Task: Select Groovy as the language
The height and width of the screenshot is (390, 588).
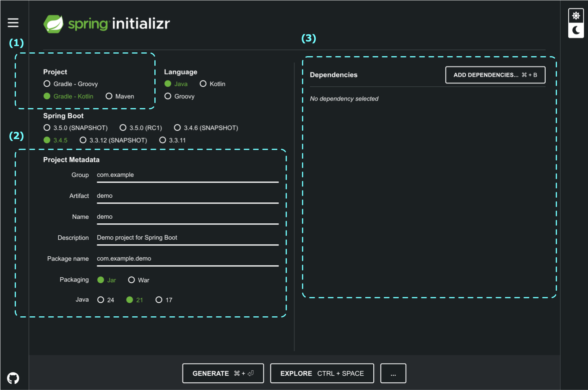Action: click(x=168, y=96)
